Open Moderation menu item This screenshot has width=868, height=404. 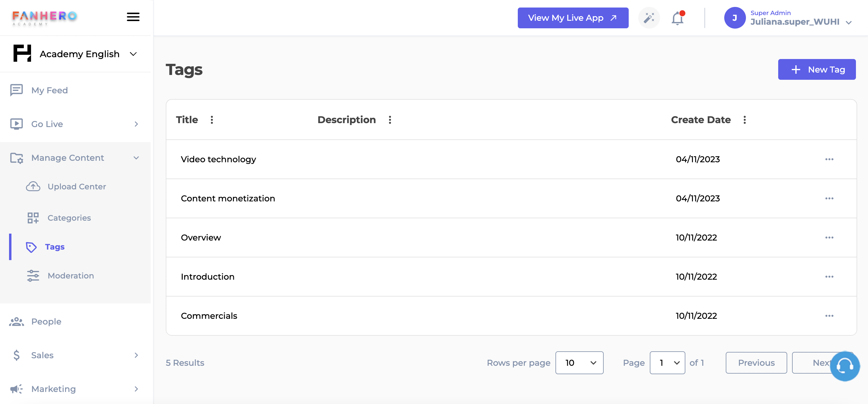[71, 275]
